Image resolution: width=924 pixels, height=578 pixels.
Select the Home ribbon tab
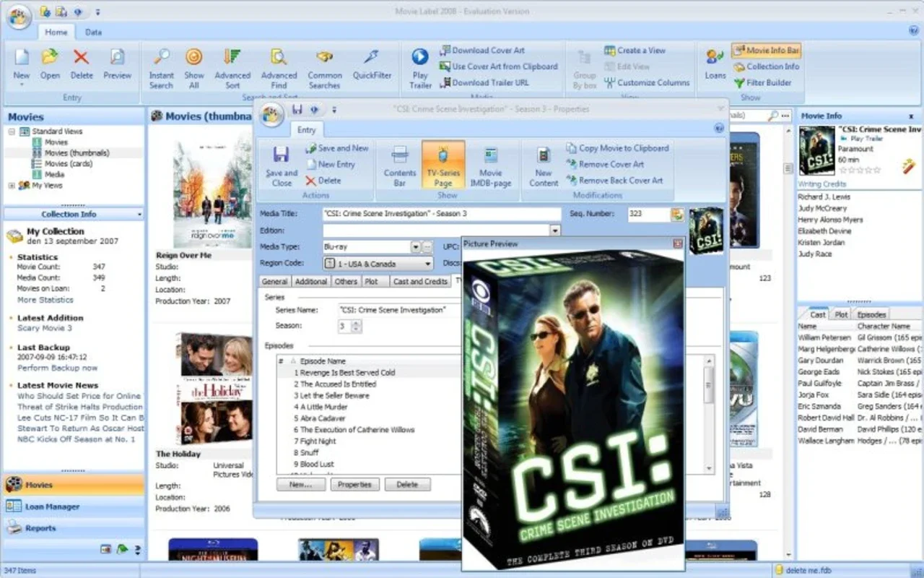(56, 33)
